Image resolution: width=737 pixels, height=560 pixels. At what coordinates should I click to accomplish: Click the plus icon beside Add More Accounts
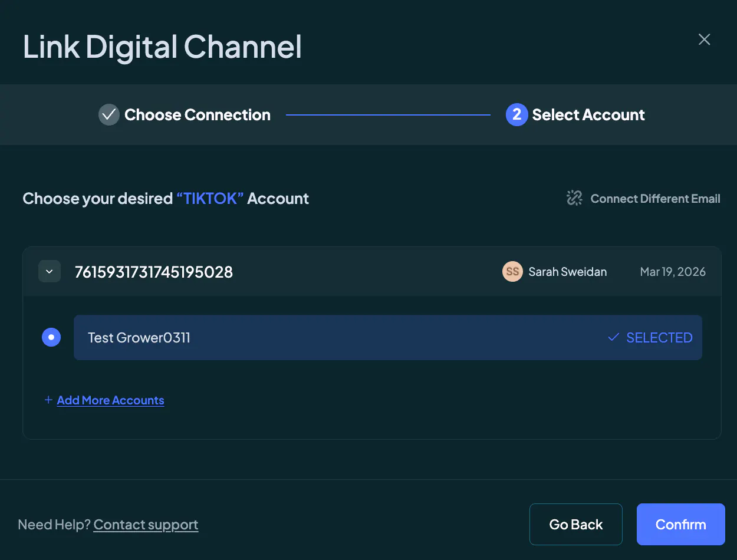pyautogui.click(x=48, y=400)
